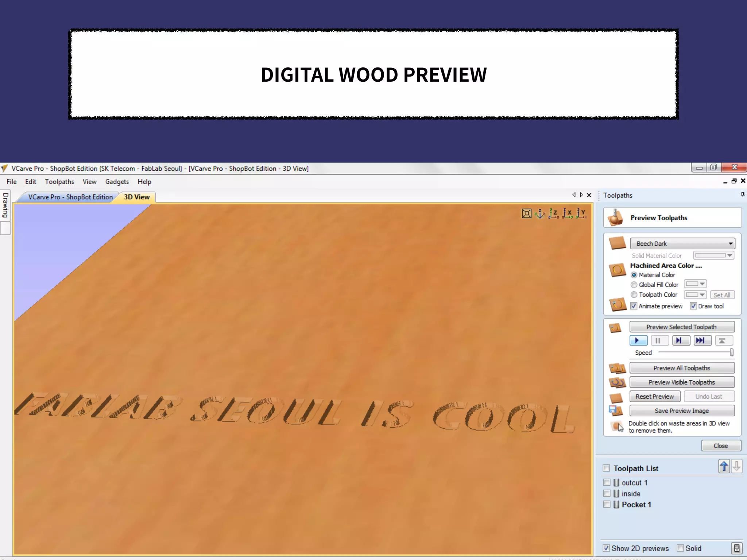Click the zoom-to-fit view icon

point(526,213)
